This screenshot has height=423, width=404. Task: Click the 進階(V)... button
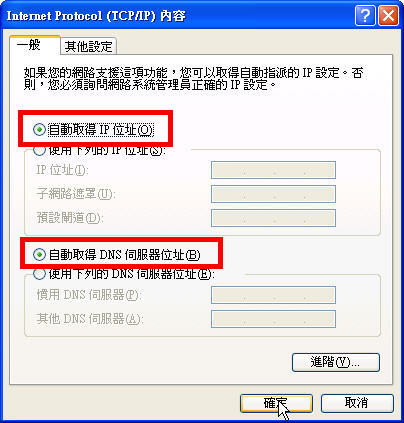point(336,362)
